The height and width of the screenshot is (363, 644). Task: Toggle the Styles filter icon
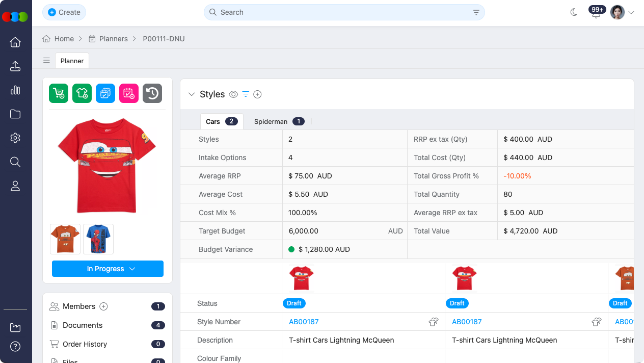coord(245,94)
